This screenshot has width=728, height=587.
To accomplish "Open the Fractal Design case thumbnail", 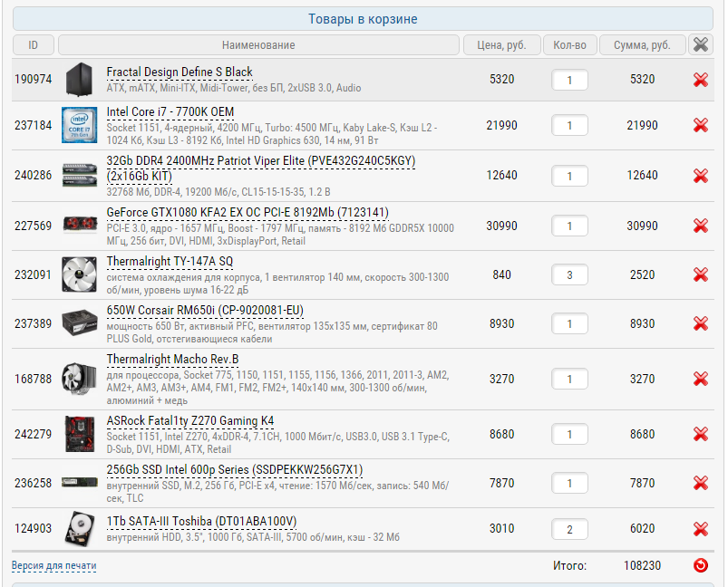I will [x=79, y=80].
